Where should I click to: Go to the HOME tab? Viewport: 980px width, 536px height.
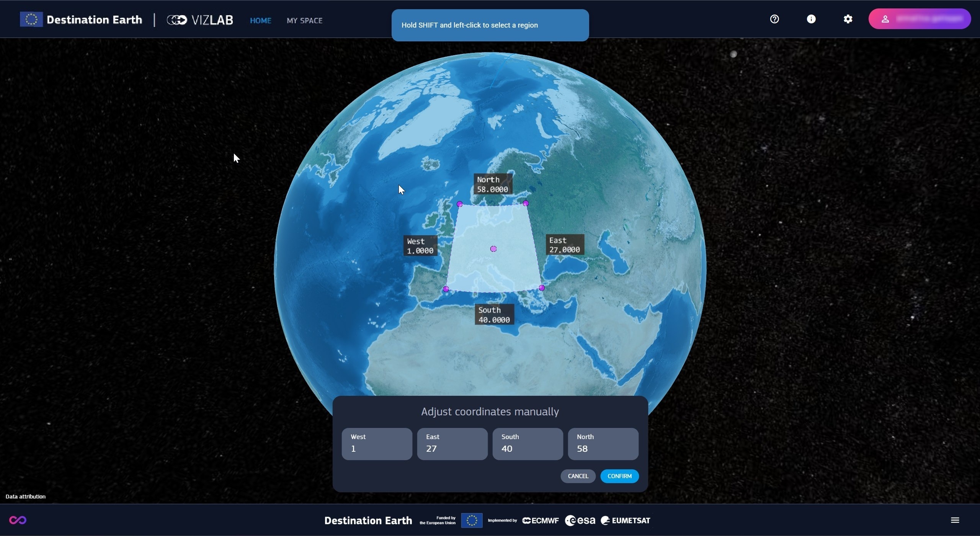coord(260,21)
